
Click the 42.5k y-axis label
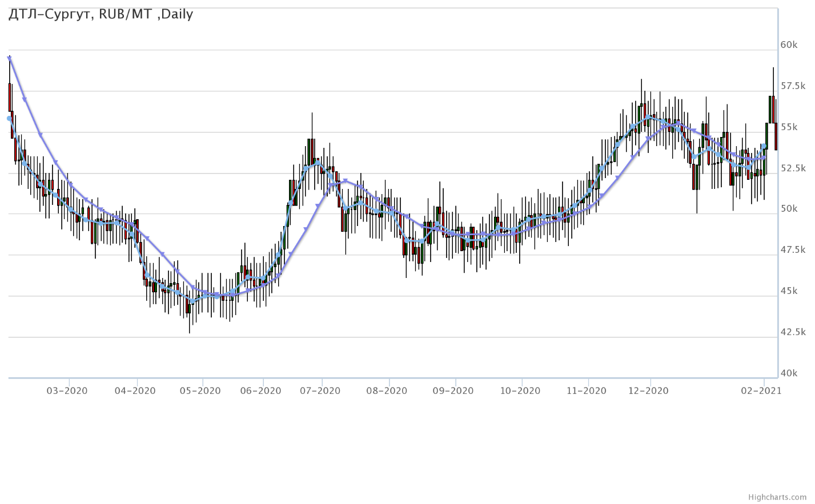793,332
